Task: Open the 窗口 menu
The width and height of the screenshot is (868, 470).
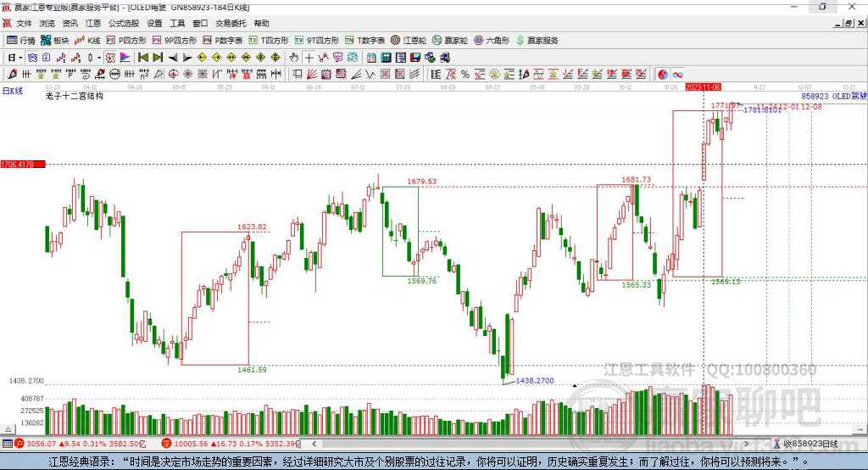Action: (200, 23)
